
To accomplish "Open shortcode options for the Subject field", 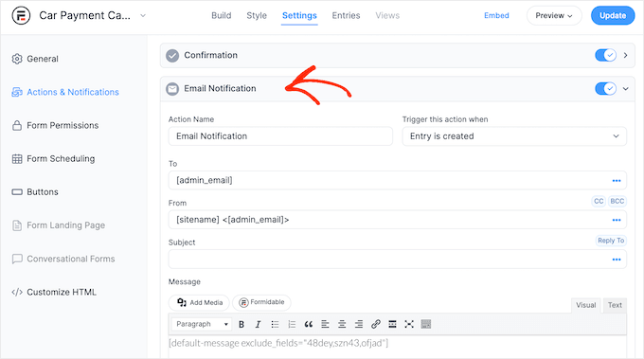I will pyautogui.click(x=617, y=260).
